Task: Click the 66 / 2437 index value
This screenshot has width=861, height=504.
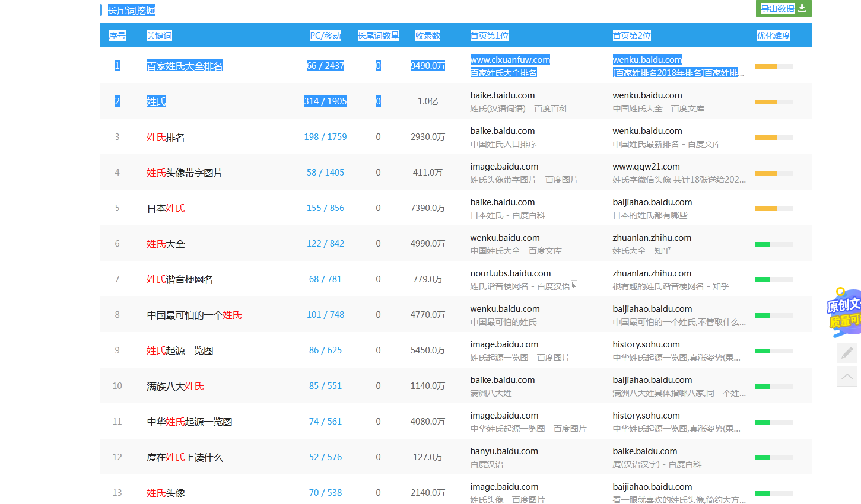Action: coord(325,66)
